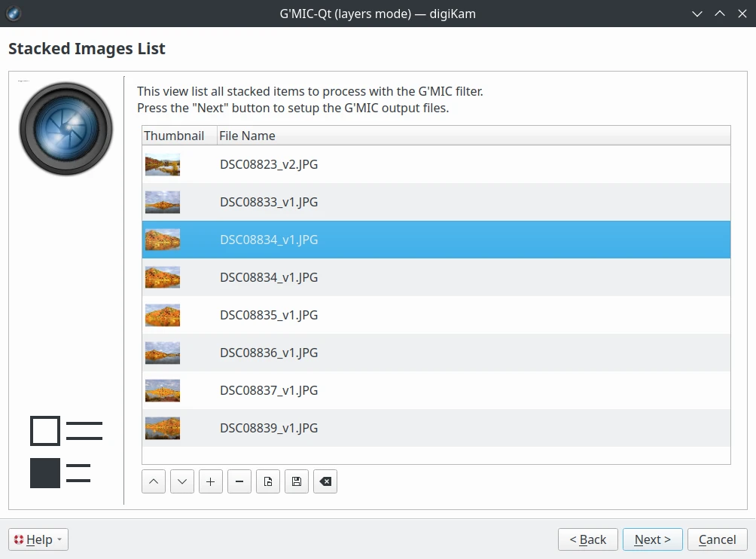This screenshot has height=559, width=756.
Task: Save the list with the floppy disk icon
Action: 297,481
